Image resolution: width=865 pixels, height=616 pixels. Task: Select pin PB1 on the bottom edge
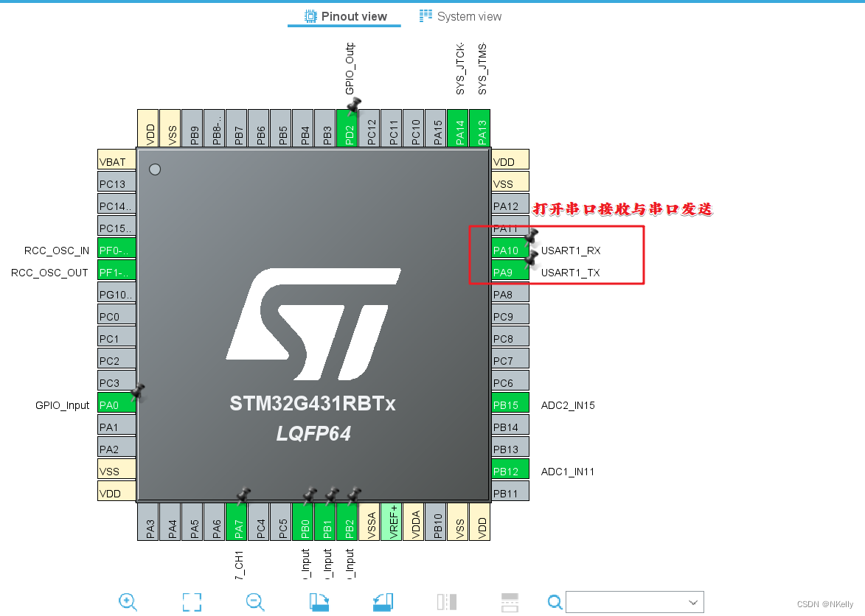(x=325, y=522)
